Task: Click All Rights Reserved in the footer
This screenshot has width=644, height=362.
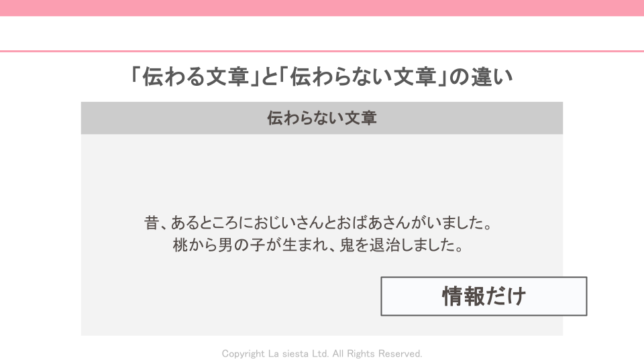Action: 377,353
